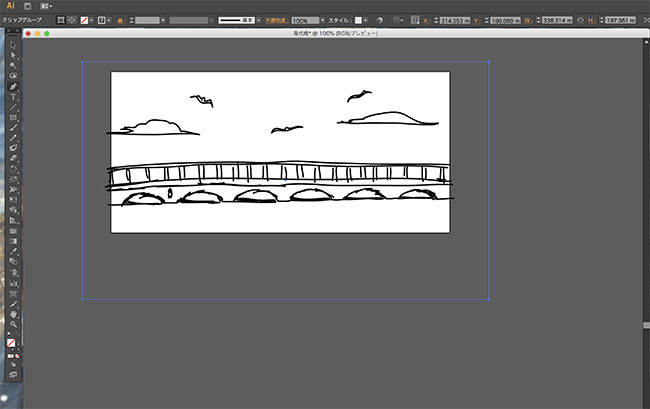Click the Recolor Artwork icon
Image resolution: width=650 pixels, height=409 pixels.
point(379,20)
